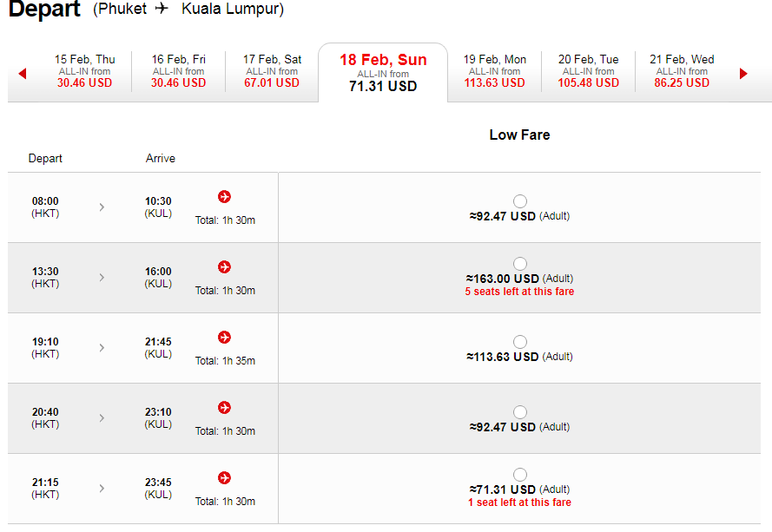The height and width of the screenshot is (532, 772).
Task: Click the AirAsia logo icon on 21:15 flight
Action: tap(225, 478)
